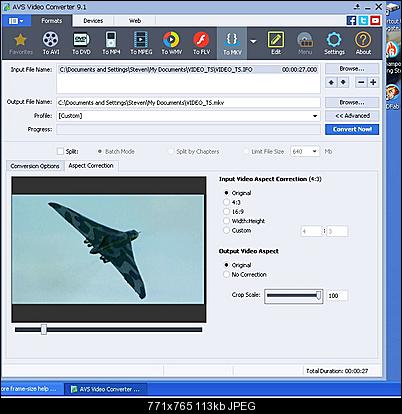Click AVS Video Converter taskbar button
The width and height of the screenshot is (402, 414).
106,389
